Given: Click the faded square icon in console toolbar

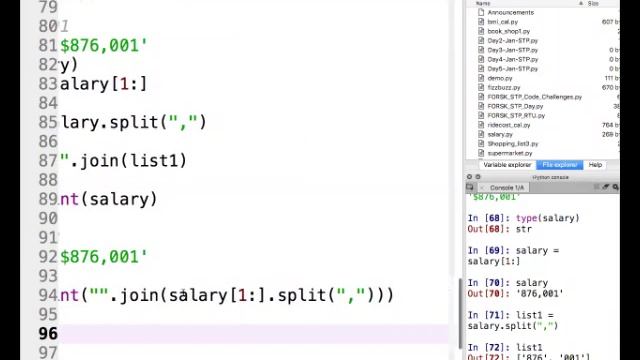Looking at the screenshot, I should click(x=597, y=187).
